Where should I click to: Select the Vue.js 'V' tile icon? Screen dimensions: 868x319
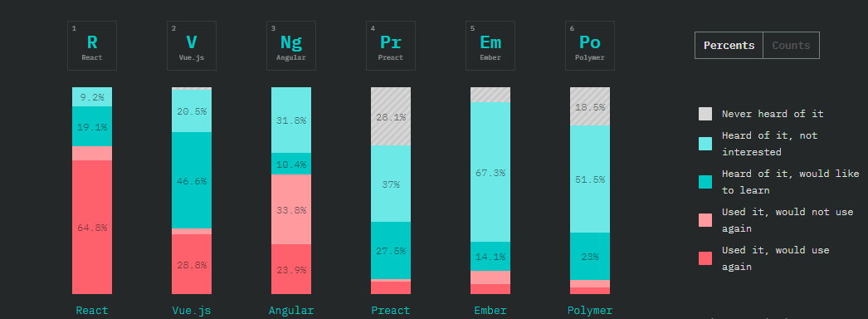pos(192,46)
